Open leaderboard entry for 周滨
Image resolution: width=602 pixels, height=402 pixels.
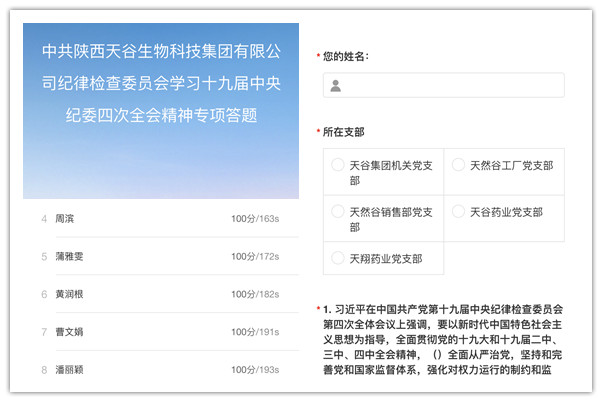tap(64, 218)
